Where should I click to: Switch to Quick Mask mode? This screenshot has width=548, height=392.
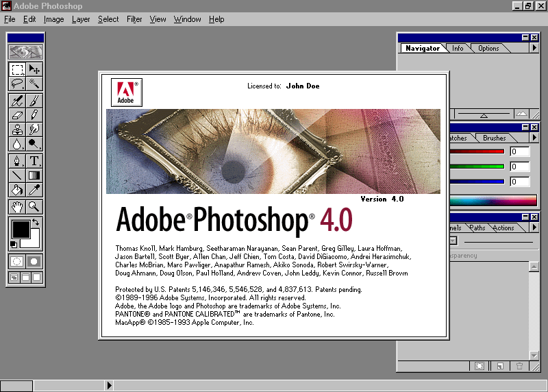pyautogui.click(x=34, y=261)
